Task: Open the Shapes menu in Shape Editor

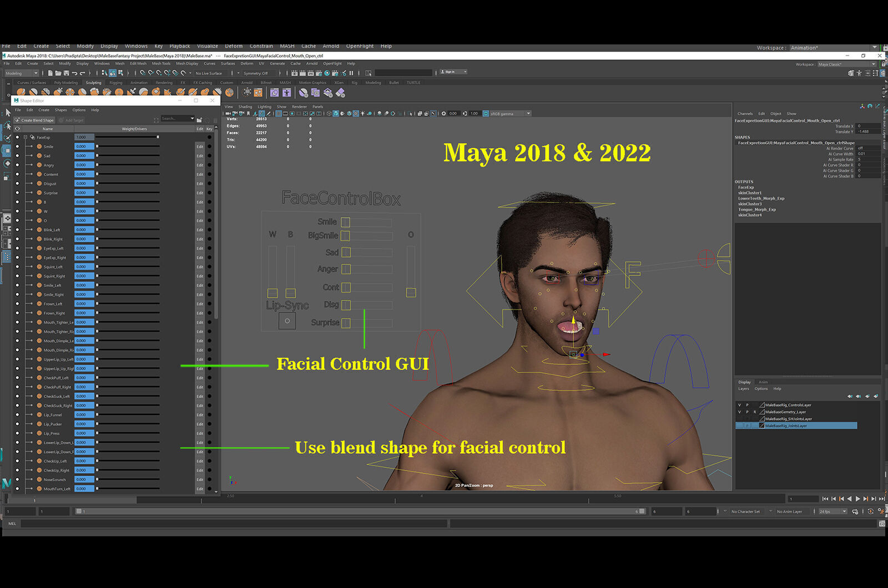Action: pos(60,110)
